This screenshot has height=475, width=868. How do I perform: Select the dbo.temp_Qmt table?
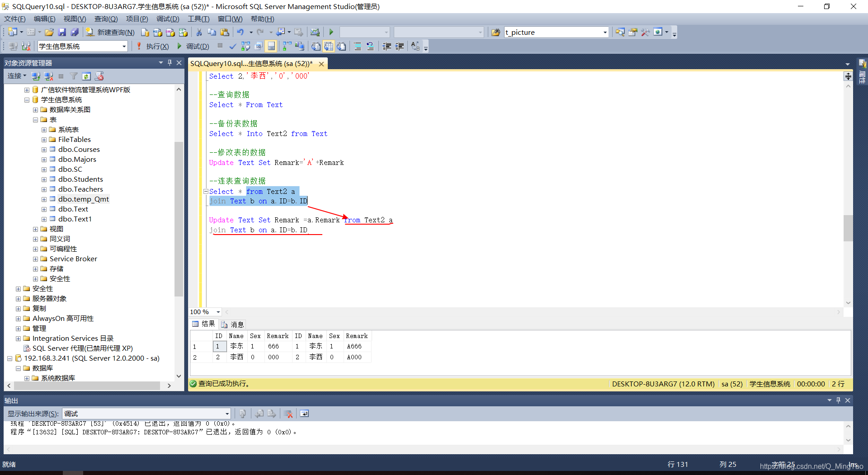pos(83,199)
